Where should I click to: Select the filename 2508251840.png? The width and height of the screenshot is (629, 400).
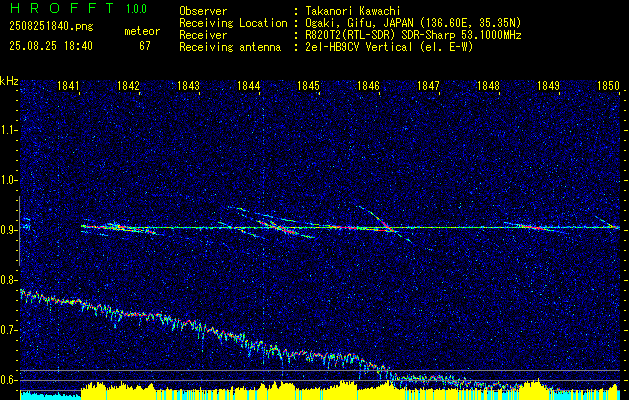click(x=51, y=27)
